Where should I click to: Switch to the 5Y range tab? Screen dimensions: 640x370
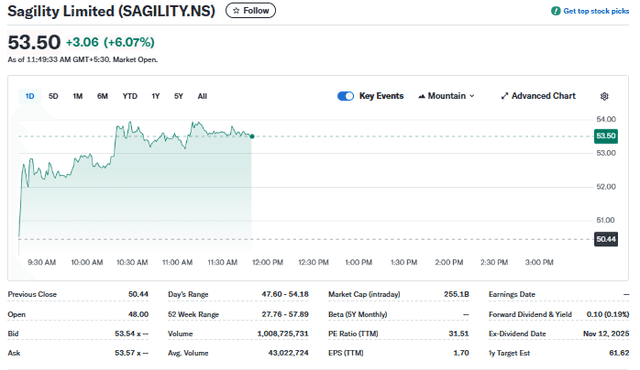coord(178,96)
